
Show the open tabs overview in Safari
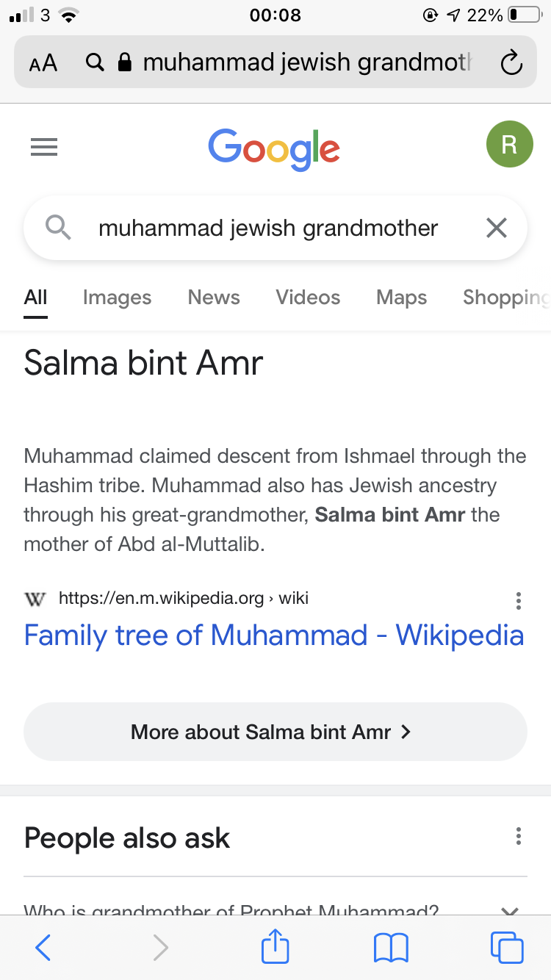pos(508,948)
